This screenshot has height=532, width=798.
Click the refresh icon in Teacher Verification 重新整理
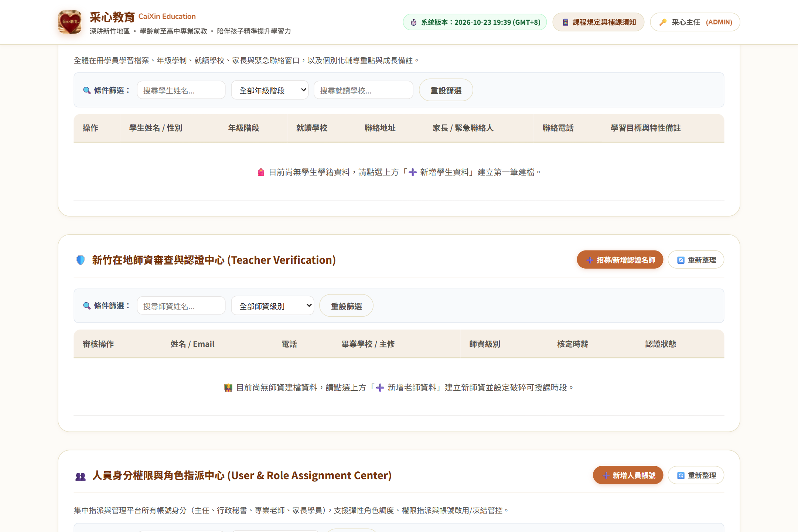[681, 260]
